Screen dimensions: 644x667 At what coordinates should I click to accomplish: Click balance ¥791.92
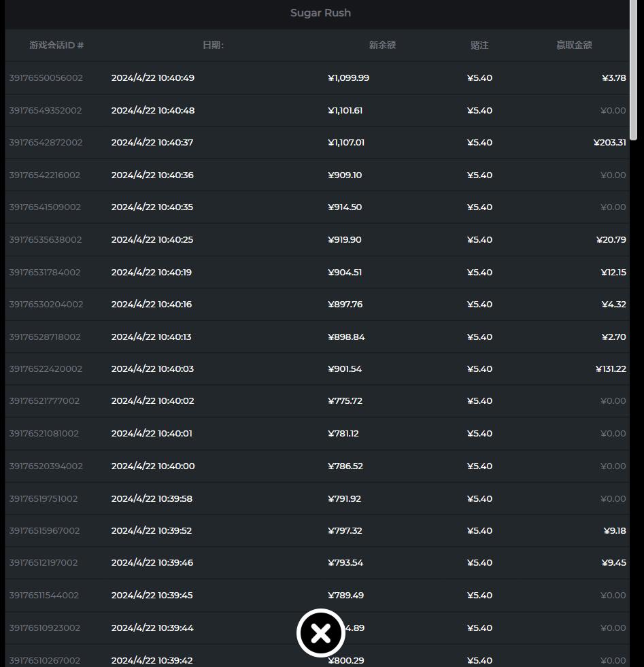coord(344,498)
